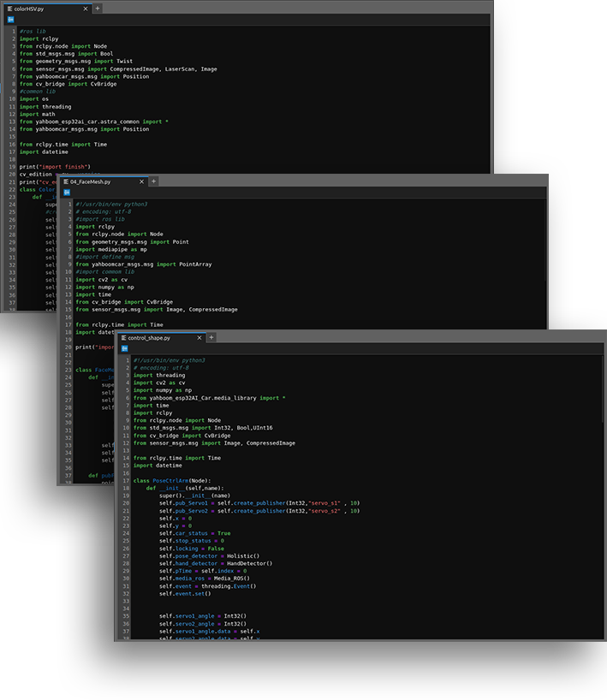Click 'import os' line in colorHSV.py
Viewport: 607px width, 700px height.
point(34,99)
